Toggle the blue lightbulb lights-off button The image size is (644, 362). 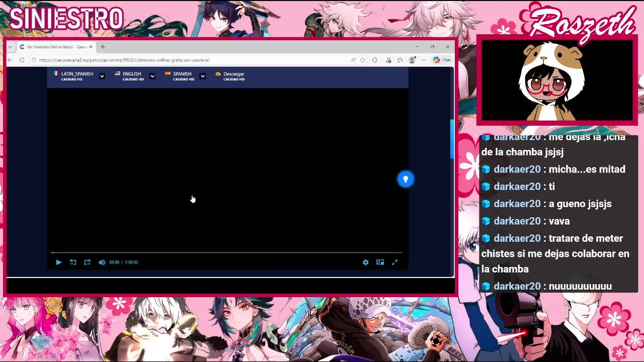[406, 179]
